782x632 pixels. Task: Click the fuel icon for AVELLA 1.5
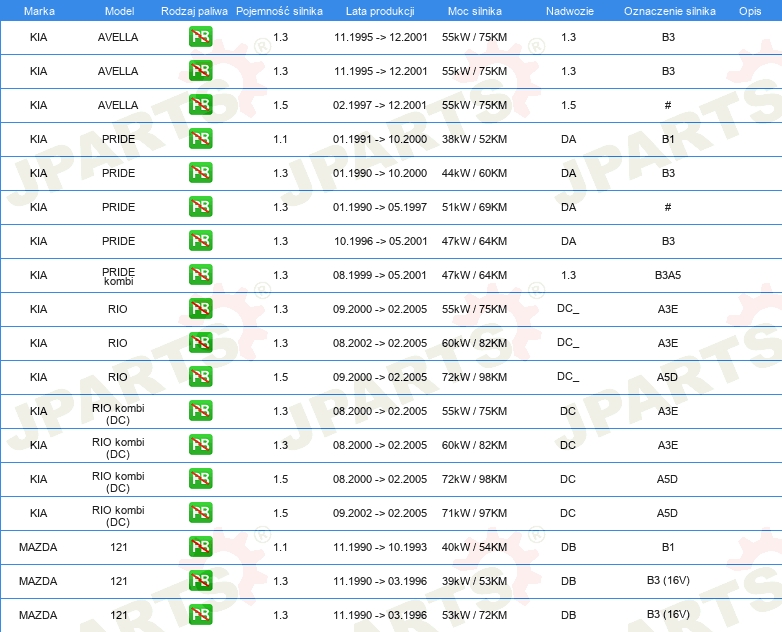tap(200, 105)
